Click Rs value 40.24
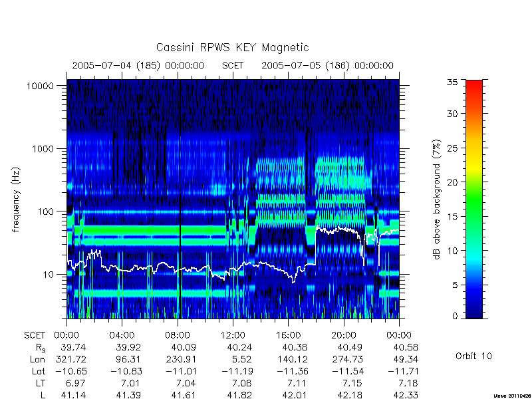The height and width of the screenshot is (399, 532). point(239,347)
